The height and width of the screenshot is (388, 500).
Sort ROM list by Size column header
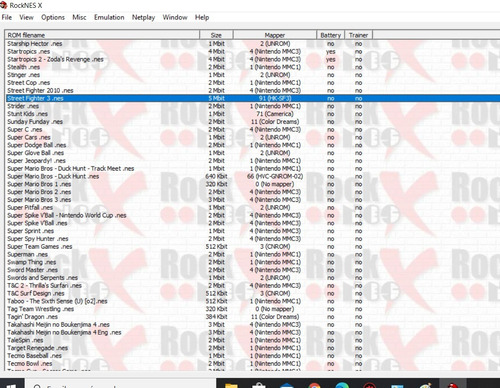(x=216, y=35)
